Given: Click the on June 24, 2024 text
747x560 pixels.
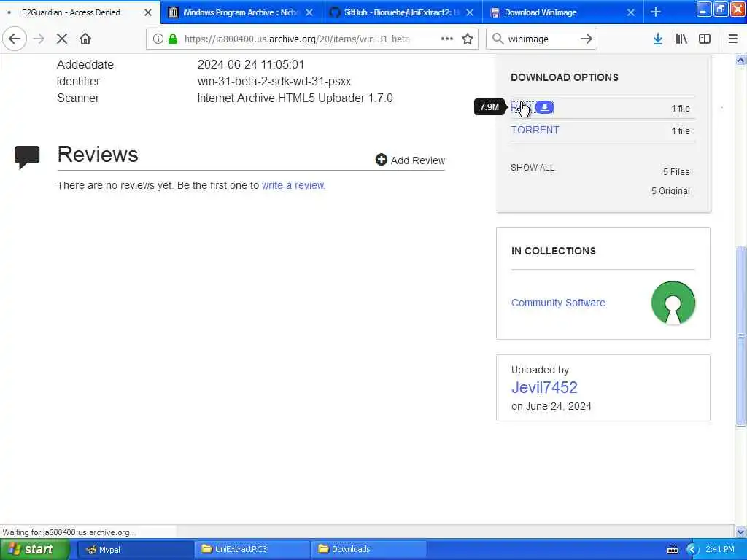Looking at the screenshot, I should point(551,406).
